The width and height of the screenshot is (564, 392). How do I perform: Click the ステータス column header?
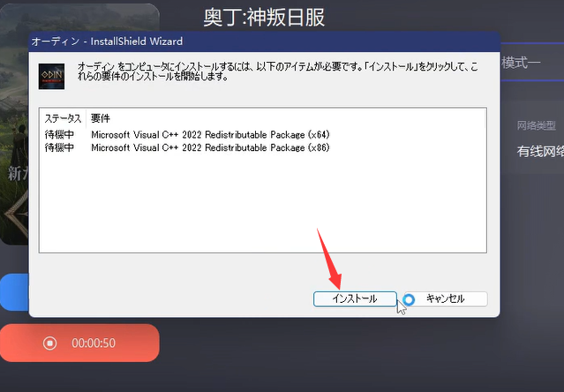pyautogui.click(x=63, y=118)
